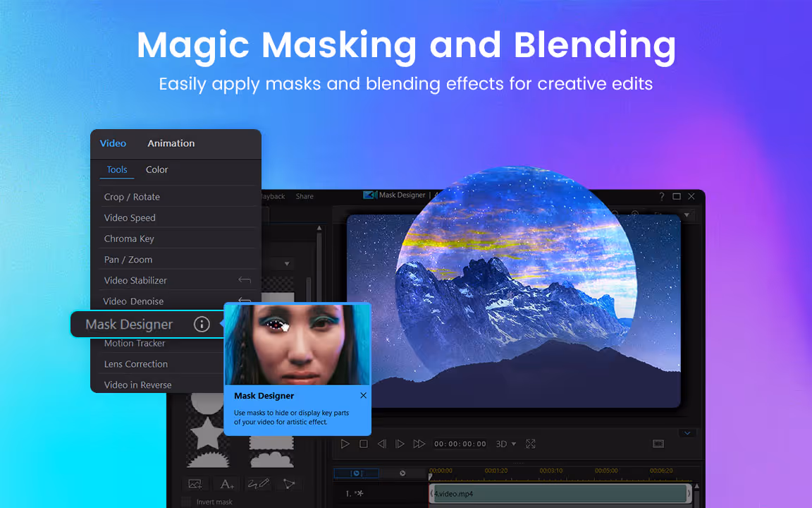This screenshot has width=812, height=508.
Task: Click the track 1 mask label
Action: 355,493
